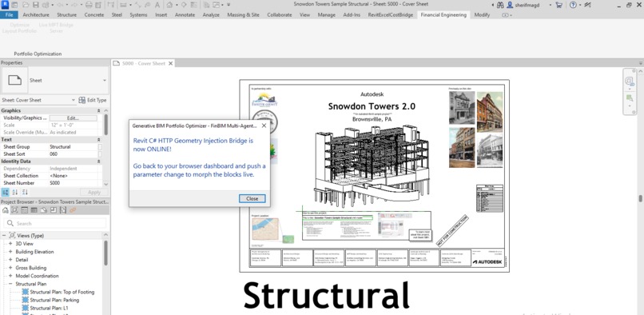Switch to the Massing & Site tab
The height and width of the screenshot is (315, 644).
(x=243, y=15)
